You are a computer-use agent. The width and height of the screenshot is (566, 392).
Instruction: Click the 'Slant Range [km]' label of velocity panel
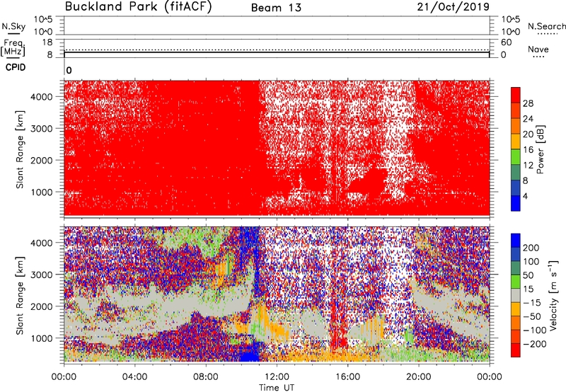20,296
